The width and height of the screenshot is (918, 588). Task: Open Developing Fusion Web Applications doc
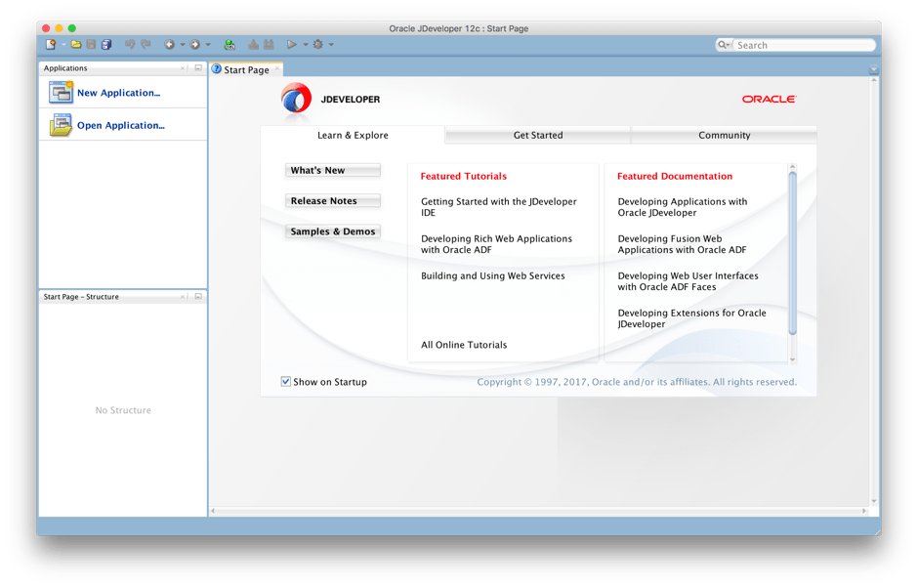coord(682,244)
